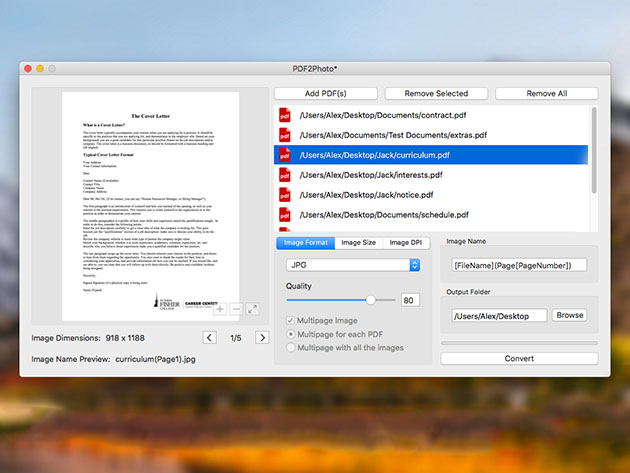Select the Jack/curriculum.pdf row
The width and height of the screenshot is (630, 473).
coord(431,155)
